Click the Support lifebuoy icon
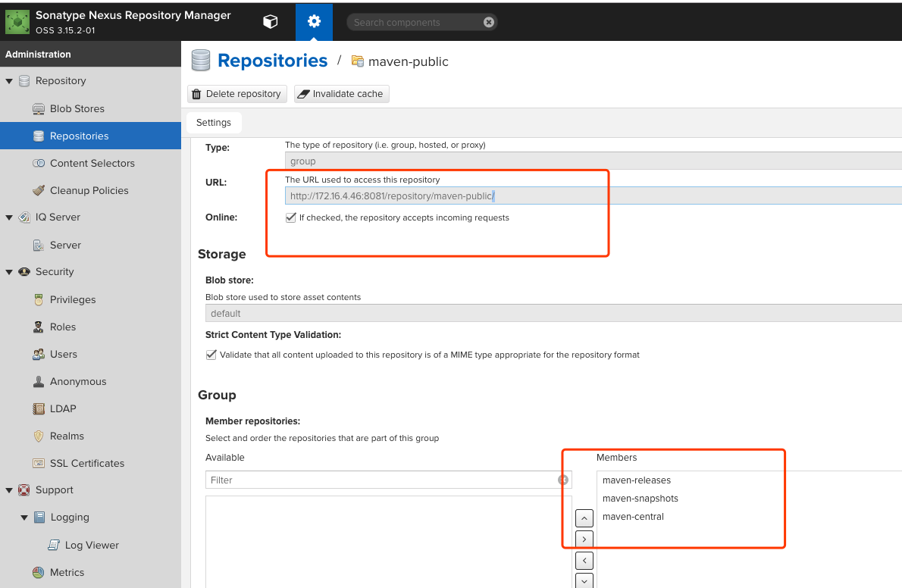Viewport: 902px width, 588px height. [24, 490]
